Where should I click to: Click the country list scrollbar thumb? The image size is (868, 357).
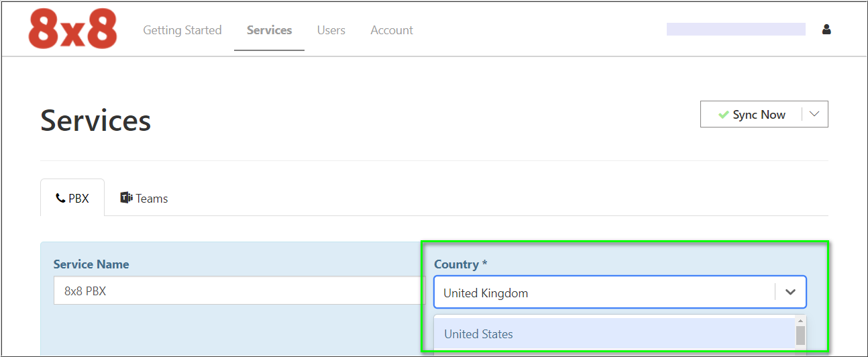coord(800,335)
